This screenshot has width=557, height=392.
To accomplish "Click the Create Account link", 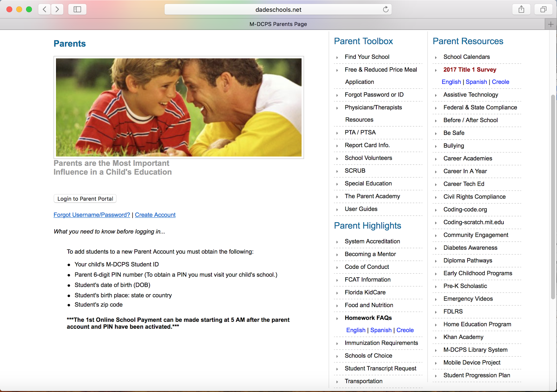I will pos(155,215).
